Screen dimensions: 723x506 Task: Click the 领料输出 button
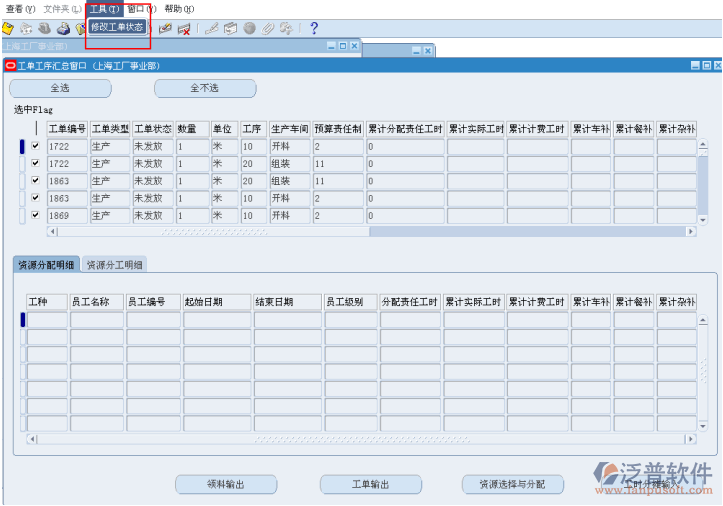(x=226, y=484)
